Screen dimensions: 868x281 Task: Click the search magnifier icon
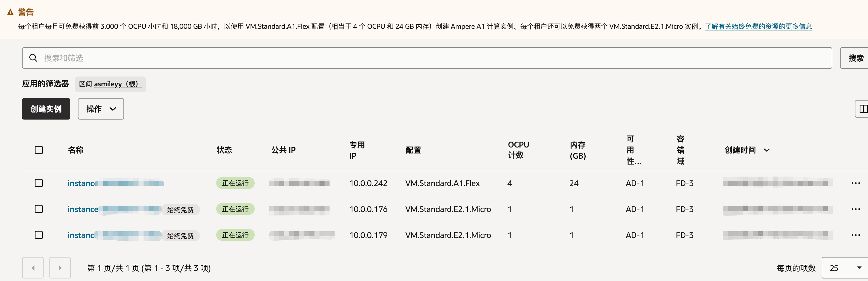click(33, 58)
